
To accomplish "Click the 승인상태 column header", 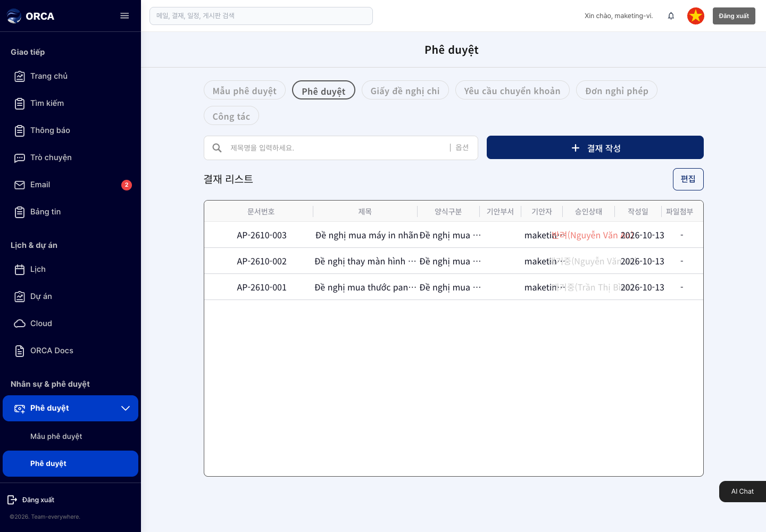I will [589, 212].
